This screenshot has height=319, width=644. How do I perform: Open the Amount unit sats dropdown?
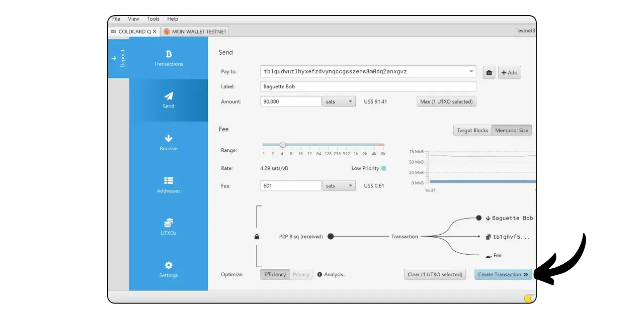point(340,101)
